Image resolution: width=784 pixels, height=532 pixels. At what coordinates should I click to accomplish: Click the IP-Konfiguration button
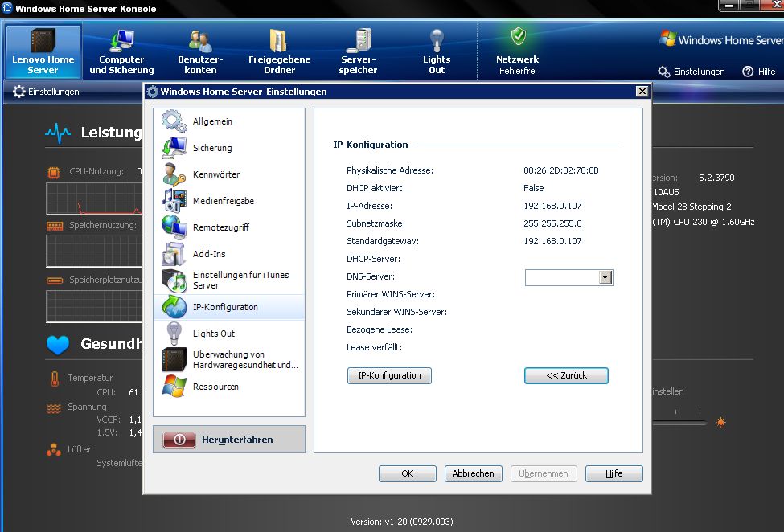pos(389,375)
